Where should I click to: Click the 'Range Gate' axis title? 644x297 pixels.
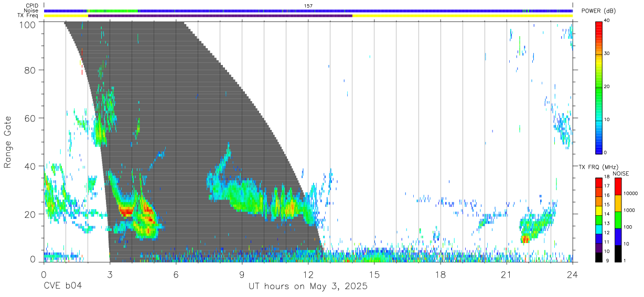(x=8, y=142)
